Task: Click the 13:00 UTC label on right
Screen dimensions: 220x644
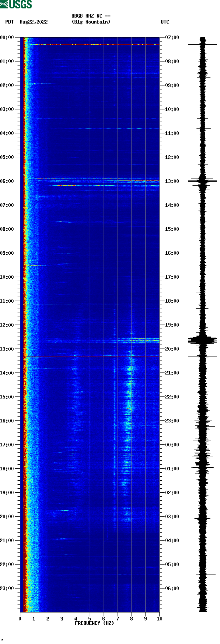Action: pos(172,181)
